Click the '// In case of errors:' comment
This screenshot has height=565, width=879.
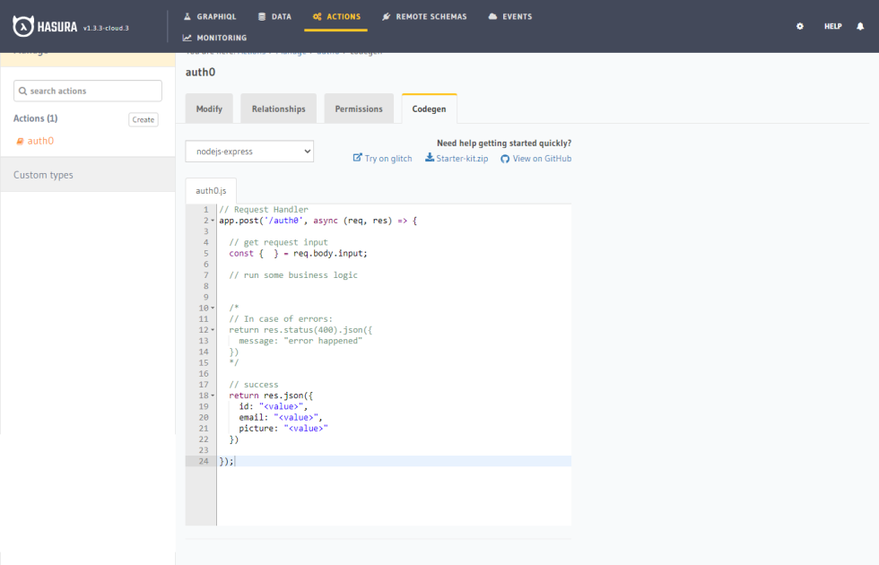[280, 319]
